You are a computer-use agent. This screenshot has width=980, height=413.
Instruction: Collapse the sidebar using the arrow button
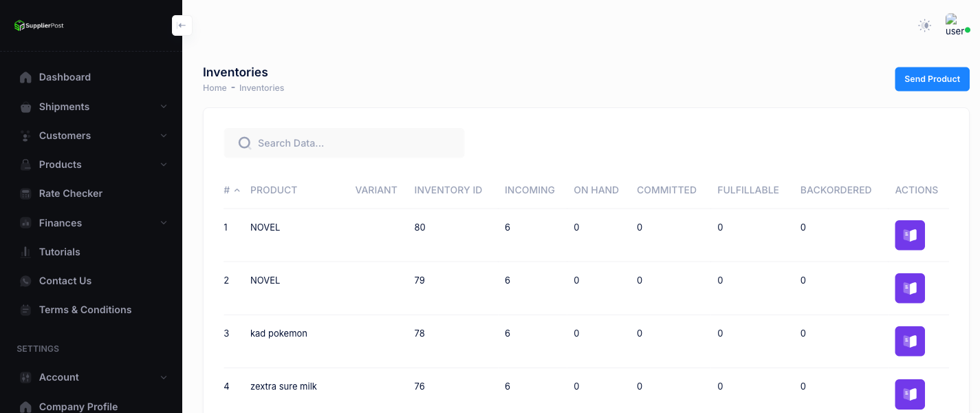click(182, 25)
